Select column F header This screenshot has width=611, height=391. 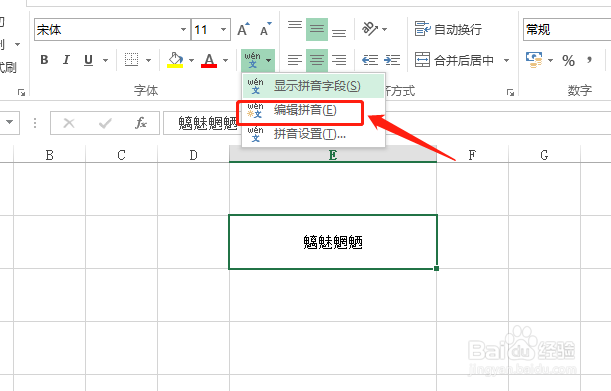tap(472, 155)
